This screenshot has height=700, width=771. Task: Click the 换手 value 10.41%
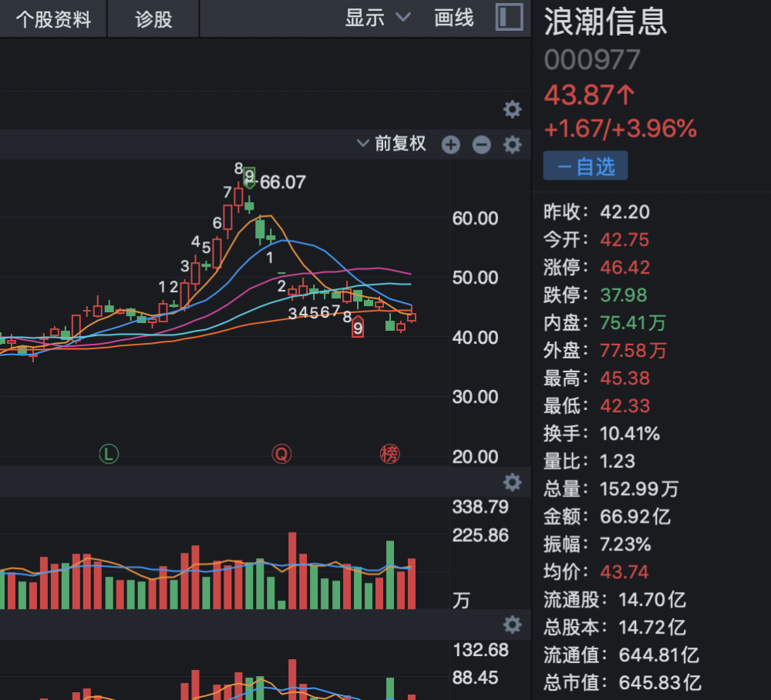click(629, 433)
